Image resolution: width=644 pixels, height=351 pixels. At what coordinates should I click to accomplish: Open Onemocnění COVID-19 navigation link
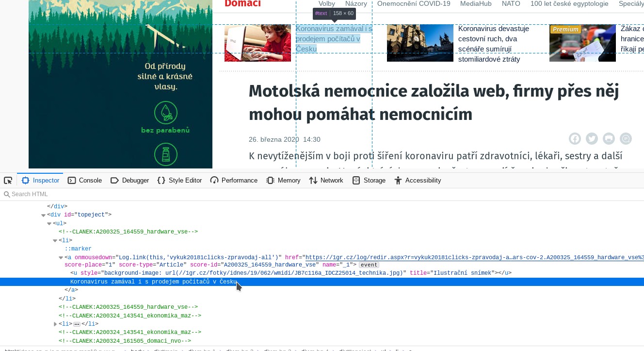tap(414, 4)
